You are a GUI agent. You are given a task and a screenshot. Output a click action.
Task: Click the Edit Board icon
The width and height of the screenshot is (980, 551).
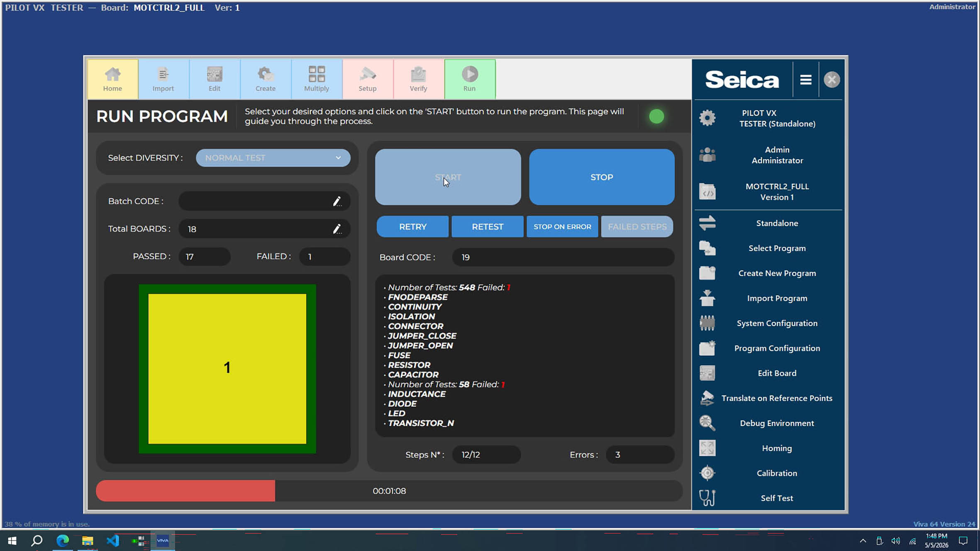[x=707, y=373]
